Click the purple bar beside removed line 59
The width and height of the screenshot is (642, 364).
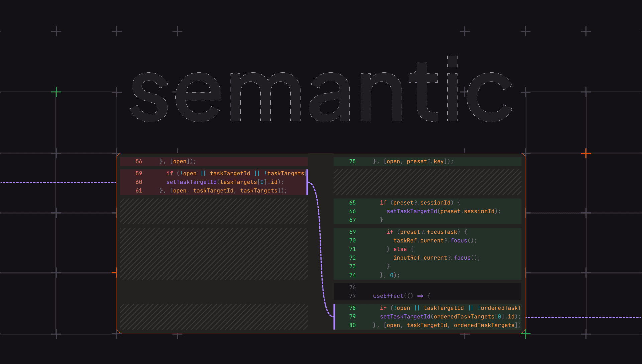[x=307, y=182]
